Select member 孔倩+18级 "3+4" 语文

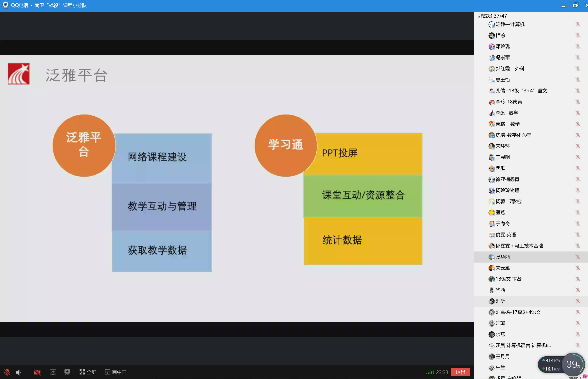(x=531, y=91)
